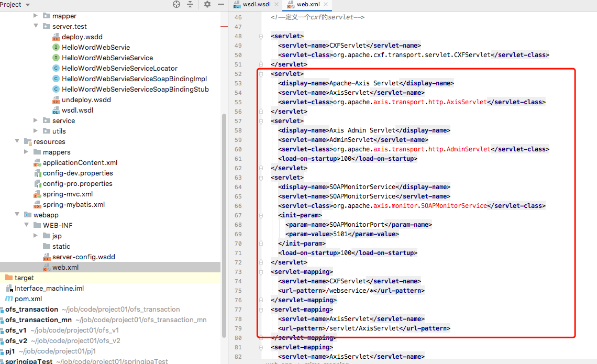Select deploy.wsdd in the project tree
The image size is (597, 364).
82,37
